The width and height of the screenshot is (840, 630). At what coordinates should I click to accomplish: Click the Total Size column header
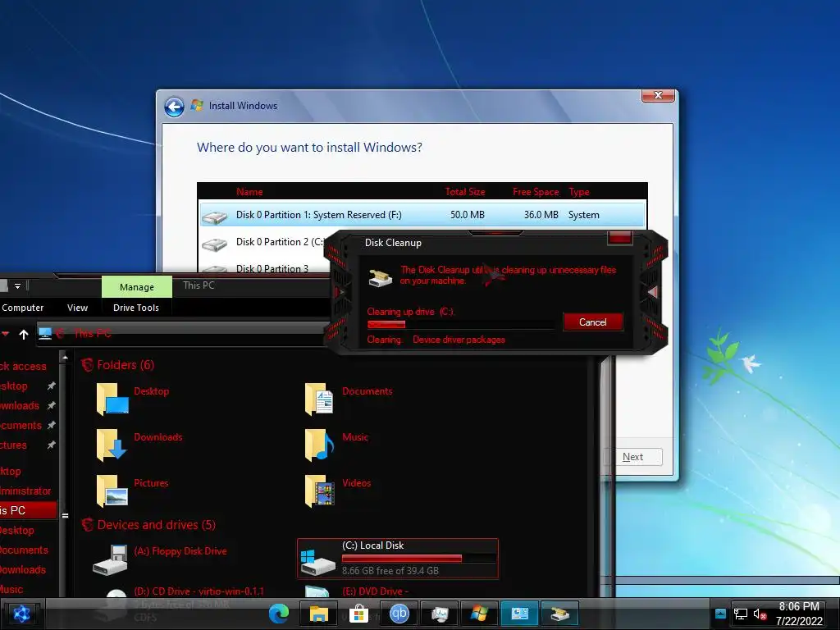pos(465,192)
